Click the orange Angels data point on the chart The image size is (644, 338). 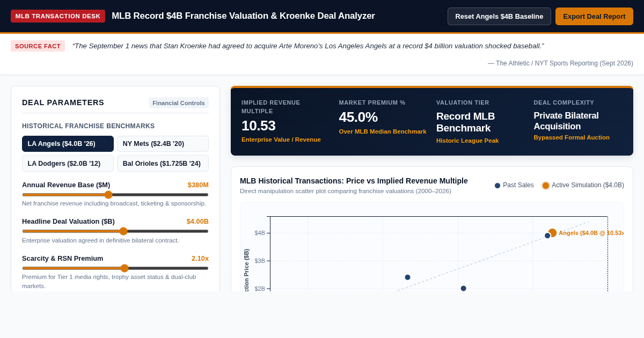click(x=552, y=233)
